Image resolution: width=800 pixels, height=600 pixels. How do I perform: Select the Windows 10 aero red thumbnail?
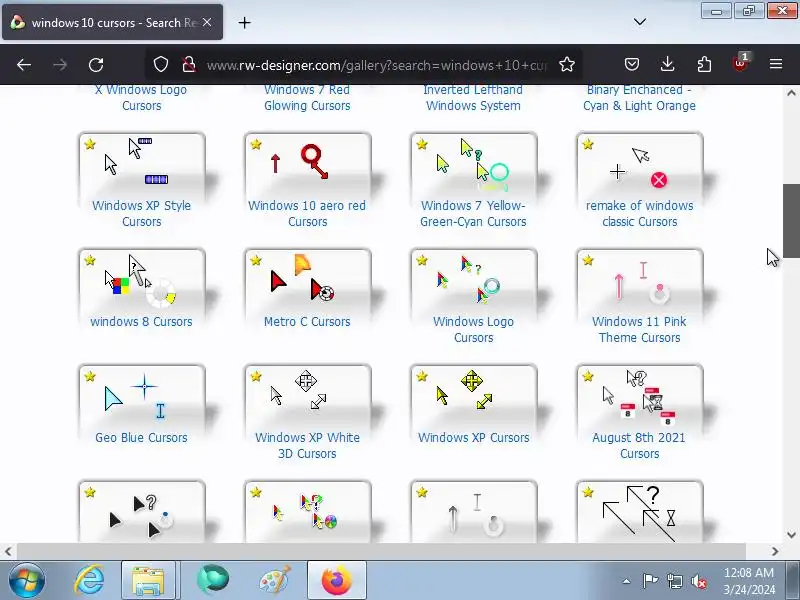coord(308,164)
